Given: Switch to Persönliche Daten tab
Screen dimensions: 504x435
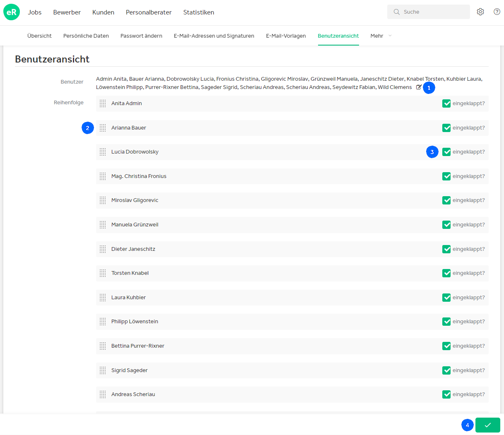Looking at the screenshot, I should (86, 36).
